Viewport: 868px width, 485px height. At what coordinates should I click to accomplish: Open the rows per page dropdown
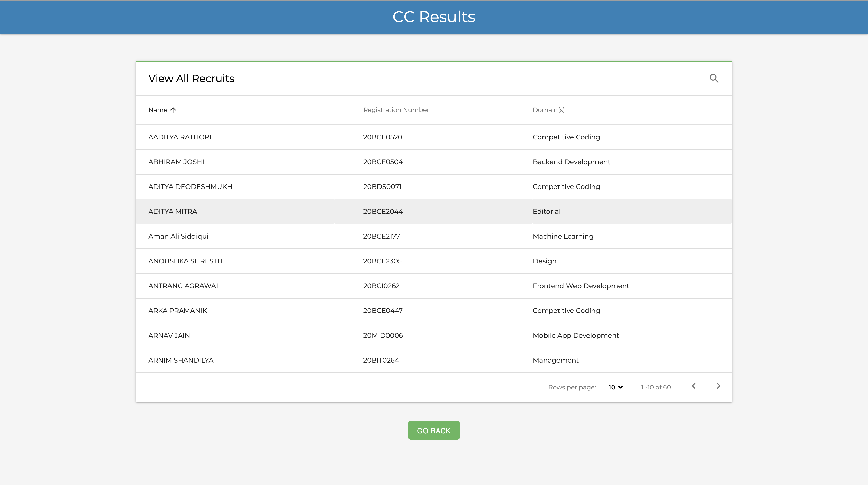click(x=615, y=387)
